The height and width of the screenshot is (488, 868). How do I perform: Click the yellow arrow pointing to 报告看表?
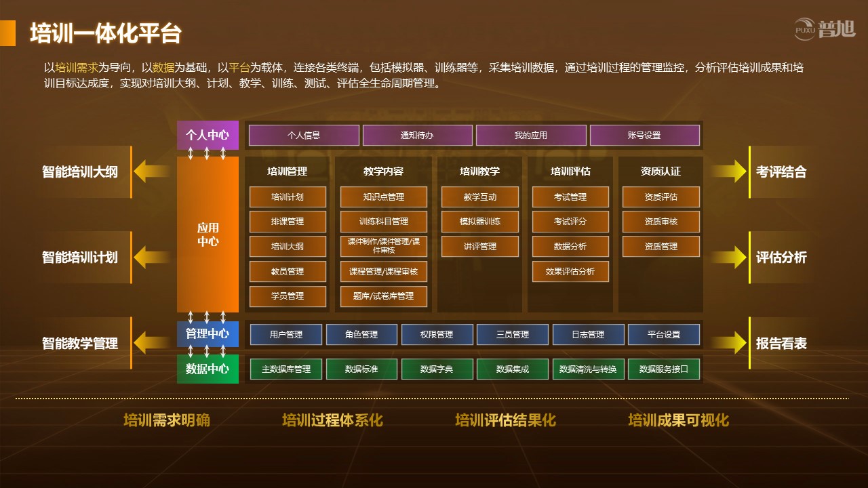pos(729,343)
